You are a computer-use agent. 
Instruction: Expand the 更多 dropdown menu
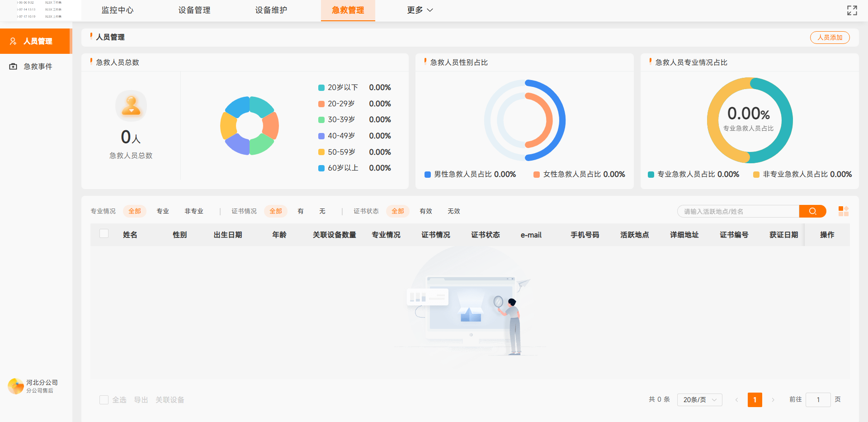click(x=420, y=10)
